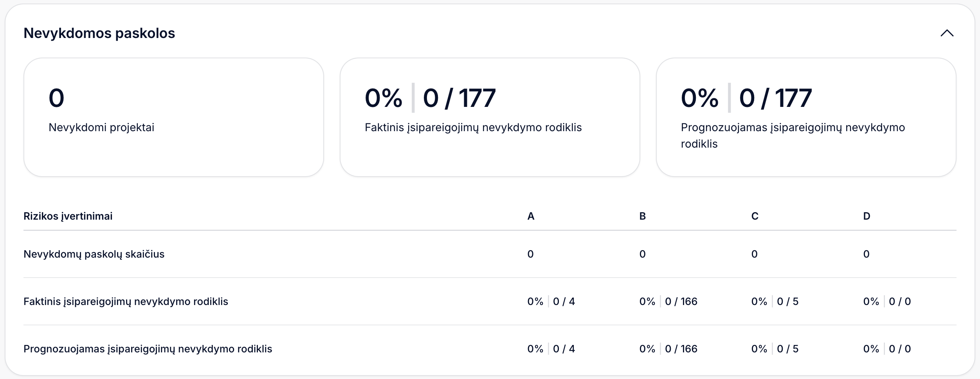Click the Nevykdomų paskolų skaičius row label

tap(94, 254)
